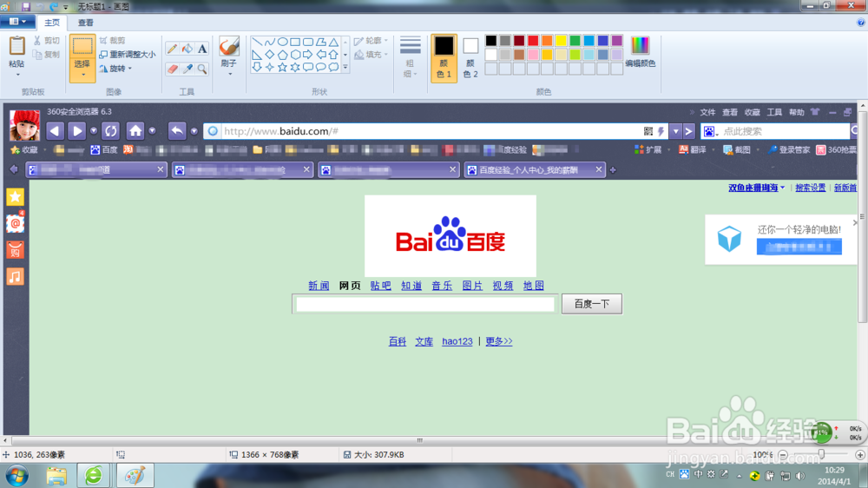
Task: Click the browser Forward arrow button
Action: pos(77,131)
